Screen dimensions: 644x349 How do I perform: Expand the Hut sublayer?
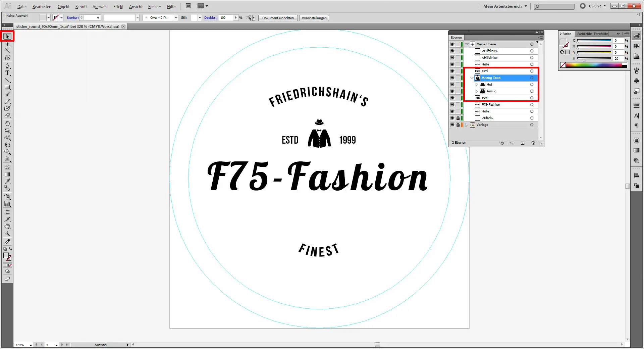click(x=476, y=85)
